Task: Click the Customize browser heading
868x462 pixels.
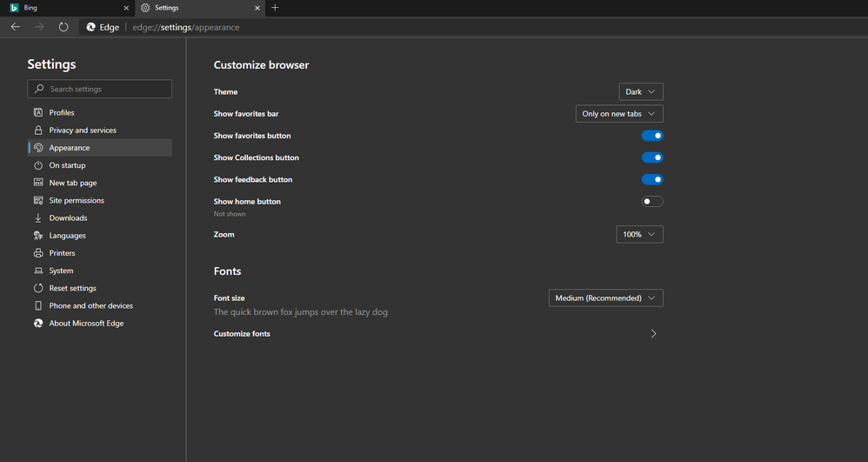Action: click(261, 64)
